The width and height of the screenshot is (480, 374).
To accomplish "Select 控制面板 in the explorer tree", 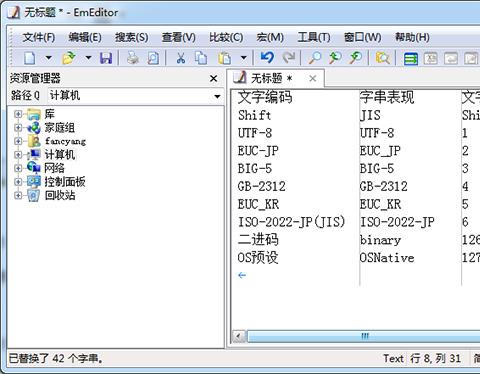I will tap(65, 182).
